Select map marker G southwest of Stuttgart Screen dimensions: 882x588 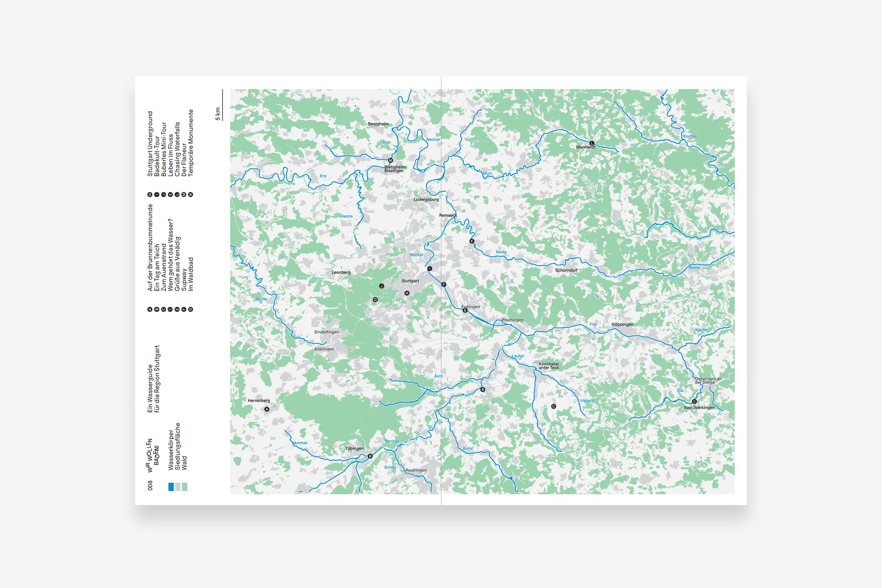pos(375,300)
